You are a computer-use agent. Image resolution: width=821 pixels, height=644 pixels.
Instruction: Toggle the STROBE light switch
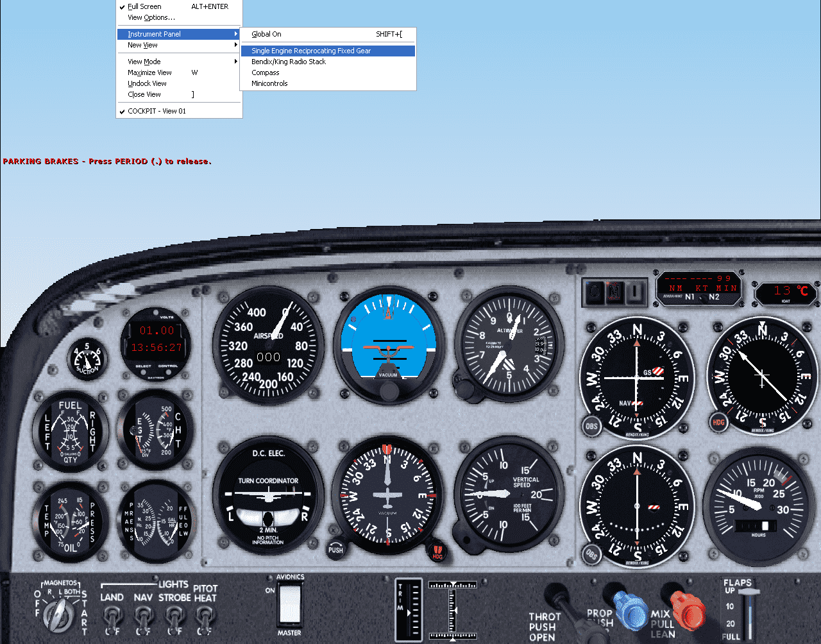coord(174,619)
